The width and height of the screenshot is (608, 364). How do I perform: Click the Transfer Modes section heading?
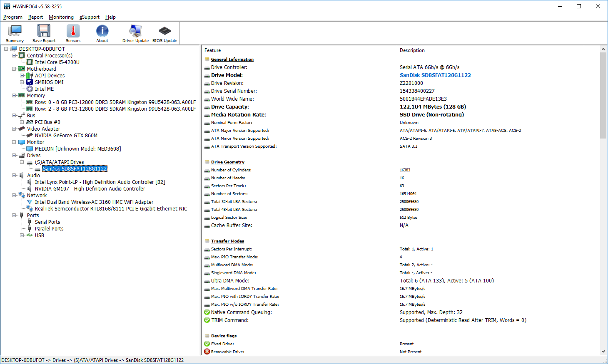pos(227,241)
